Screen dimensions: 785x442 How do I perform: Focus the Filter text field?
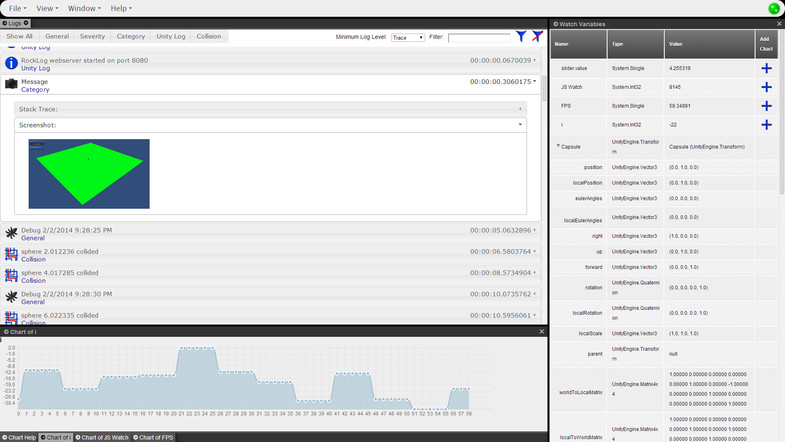(x=479, y=38)
